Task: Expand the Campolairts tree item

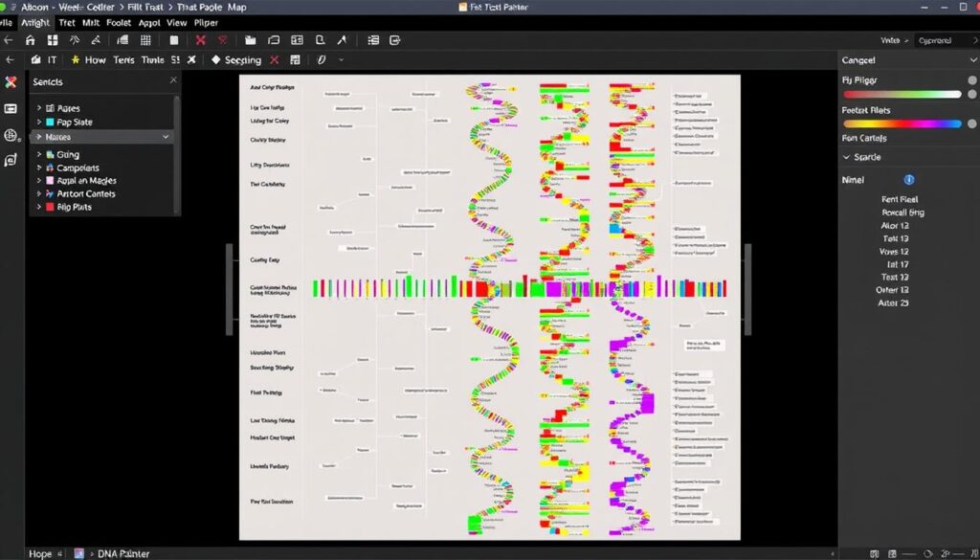Action: (x=39, y=168)
